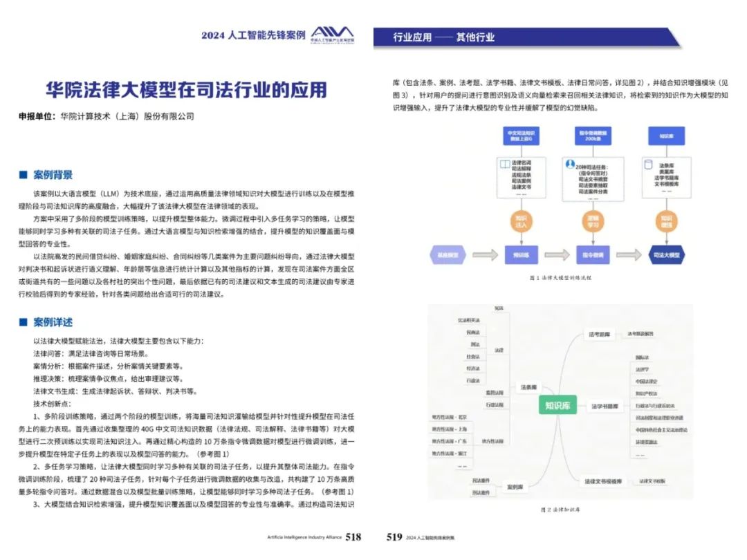Click the database cylinder icon
Viewport: 747px width, 560px height.
tap(648, 165)
